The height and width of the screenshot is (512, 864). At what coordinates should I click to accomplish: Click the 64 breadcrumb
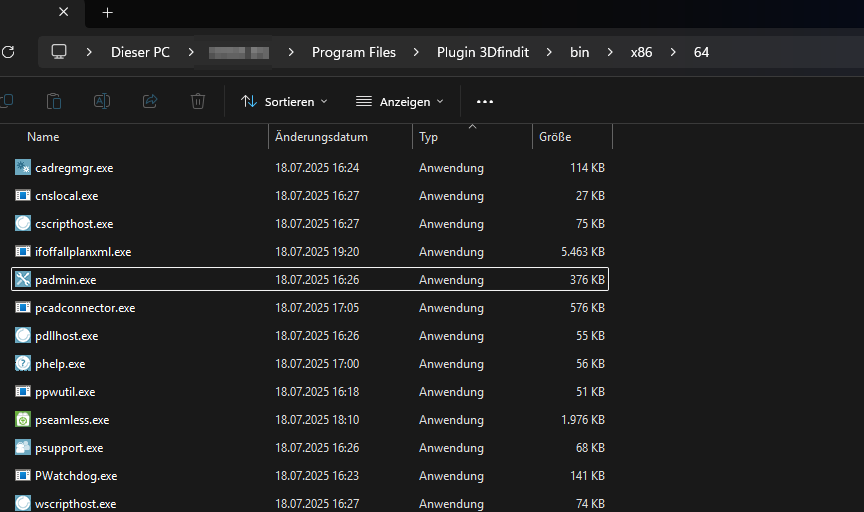[x=701, y=52]
